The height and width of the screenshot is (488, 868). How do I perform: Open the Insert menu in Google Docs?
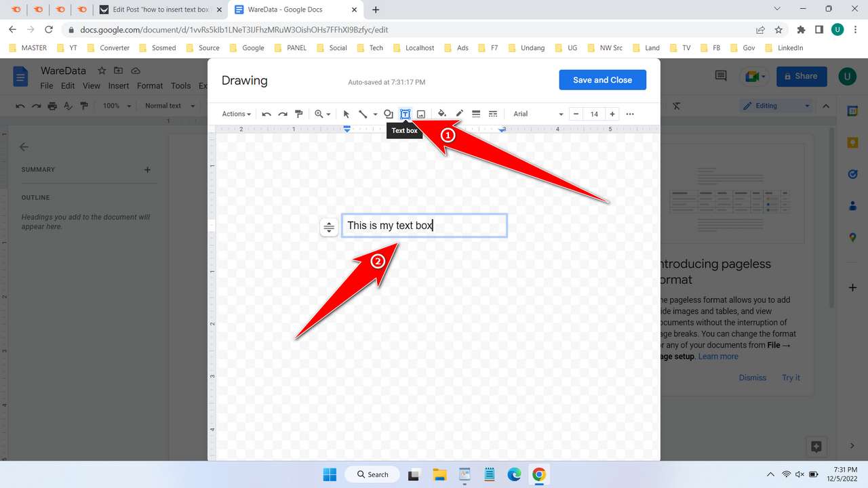click(x=118, y=85)
